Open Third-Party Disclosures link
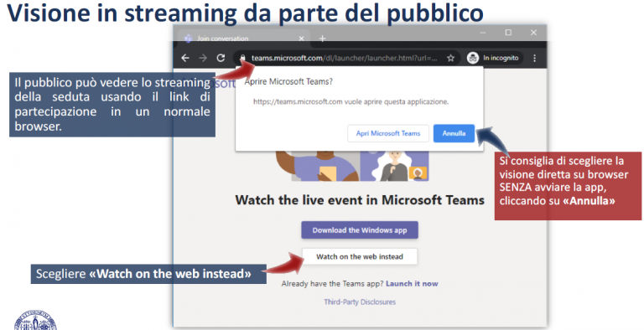644x330 pixels. [x=360, y=302]
